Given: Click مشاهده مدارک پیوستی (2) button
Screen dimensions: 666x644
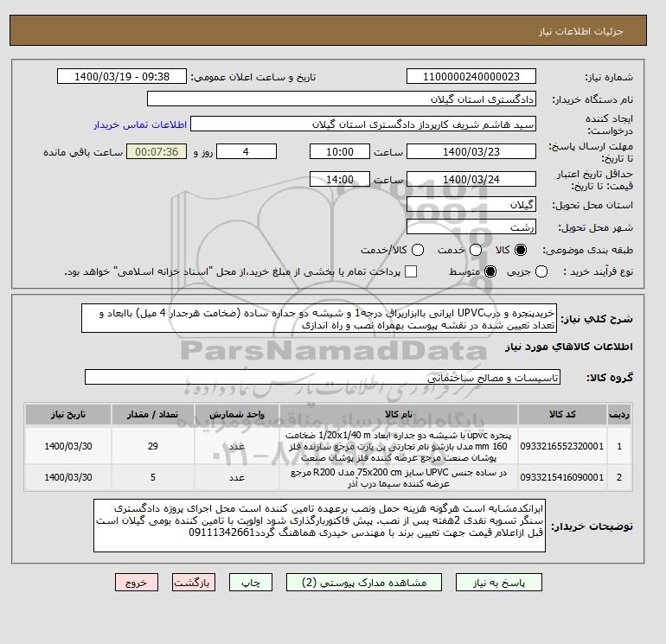Looking at the screenshot, I should [364, 583].
